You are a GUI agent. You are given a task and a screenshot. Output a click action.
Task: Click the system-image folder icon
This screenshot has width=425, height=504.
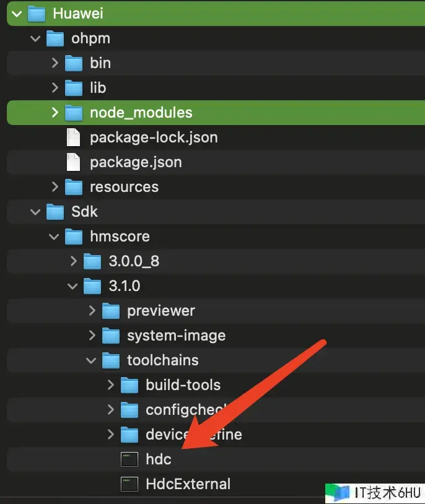(111, 336)
